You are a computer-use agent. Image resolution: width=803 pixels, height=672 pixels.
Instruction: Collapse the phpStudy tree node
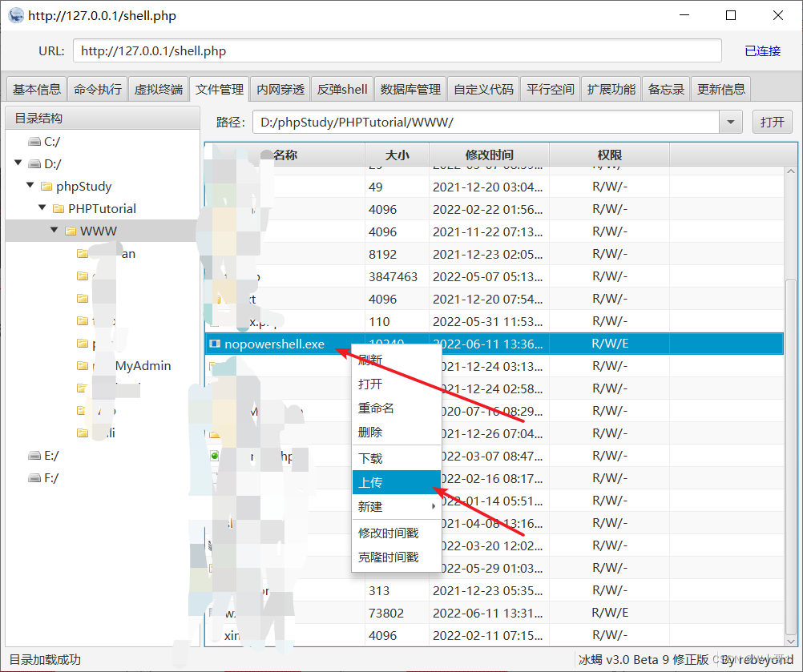[x=30, y=185]
